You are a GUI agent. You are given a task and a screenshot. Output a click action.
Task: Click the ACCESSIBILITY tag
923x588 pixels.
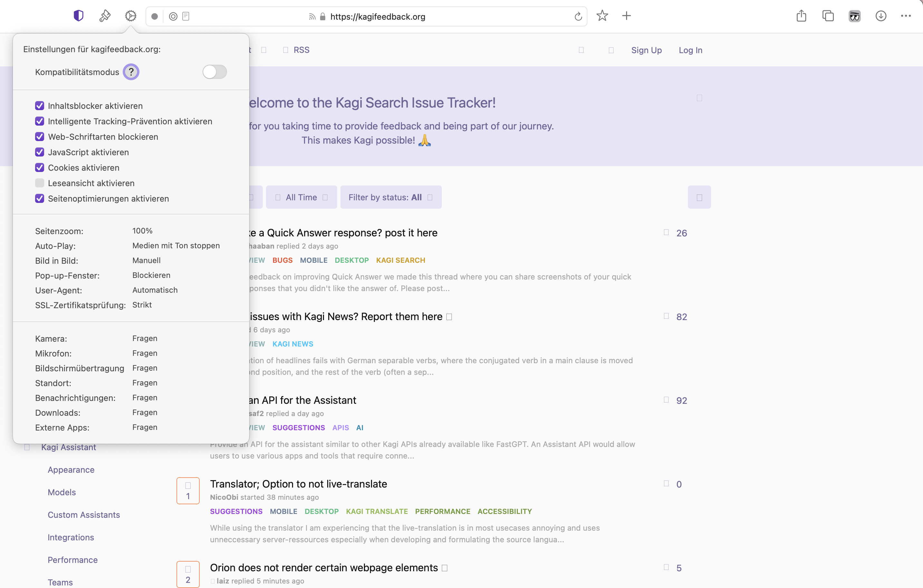pos(504,512)
